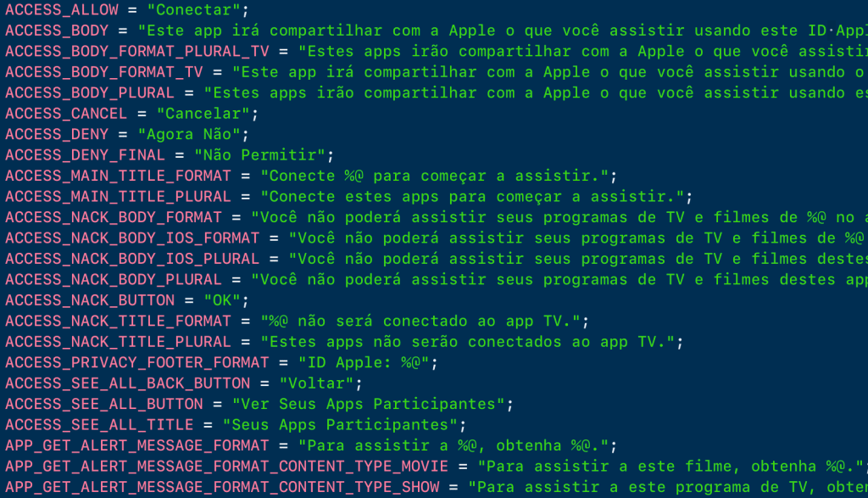Image resolution: width=868 pixels, height=498 pixels.
Task: Click the ACCESS_NACK_TITLE_FORMAT key
Action: tap(118, 321)
